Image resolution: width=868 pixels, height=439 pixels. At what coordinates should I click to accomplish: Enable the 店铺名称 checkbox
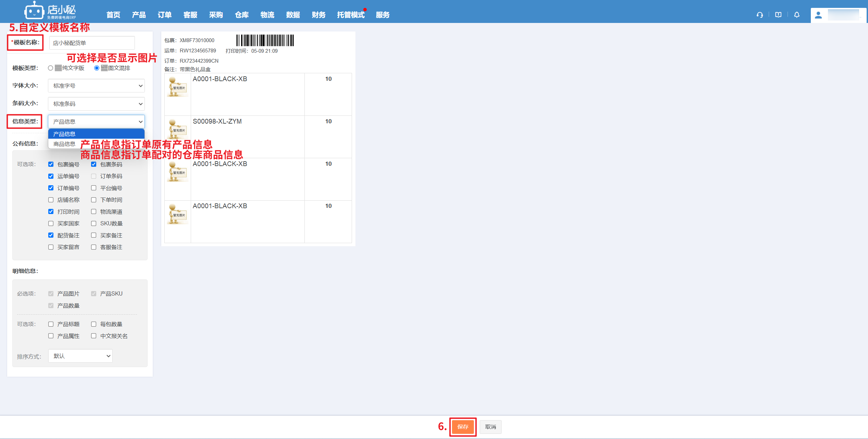point(51,200)
